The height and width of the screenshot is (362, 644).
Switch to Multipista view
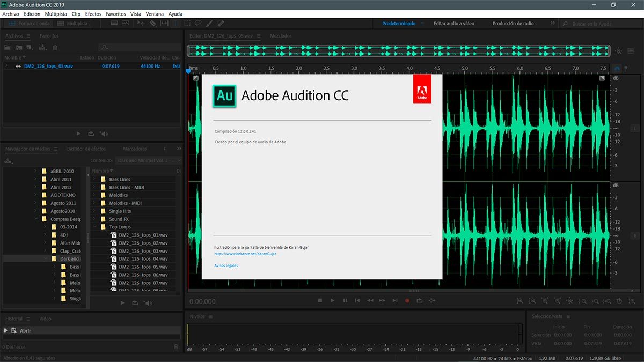(x=72, y=24)
